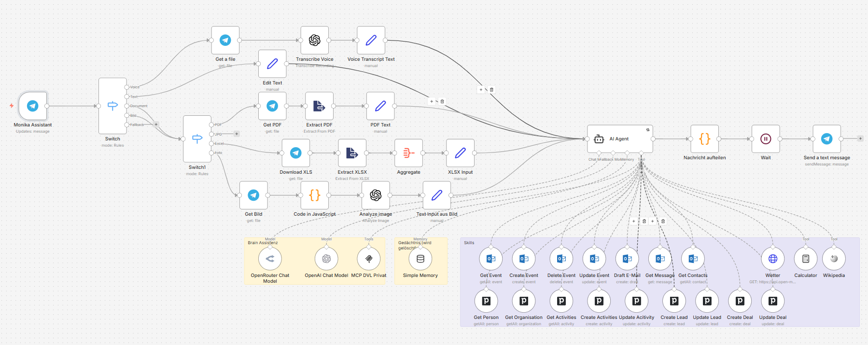Click the plus on Switch1 JPG output
The image size is (868, 345).
pyautogui.click(x=237, y=134)
